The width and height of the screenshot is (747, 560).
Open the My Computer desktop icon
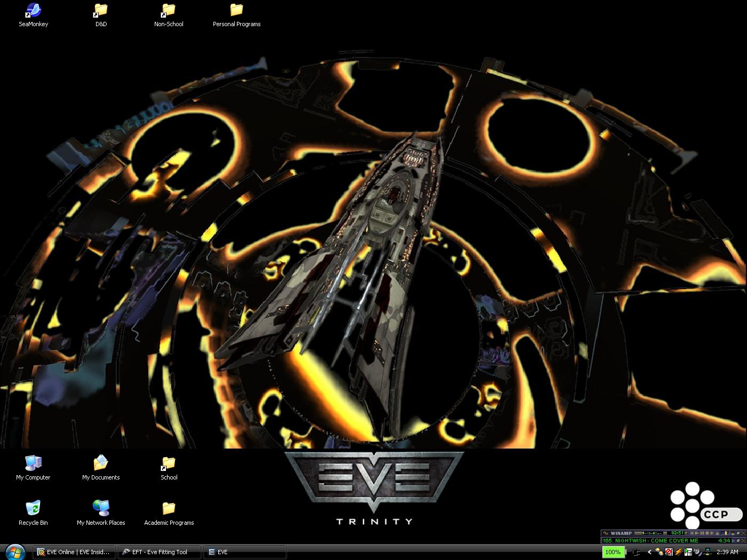tap(33, 468)
